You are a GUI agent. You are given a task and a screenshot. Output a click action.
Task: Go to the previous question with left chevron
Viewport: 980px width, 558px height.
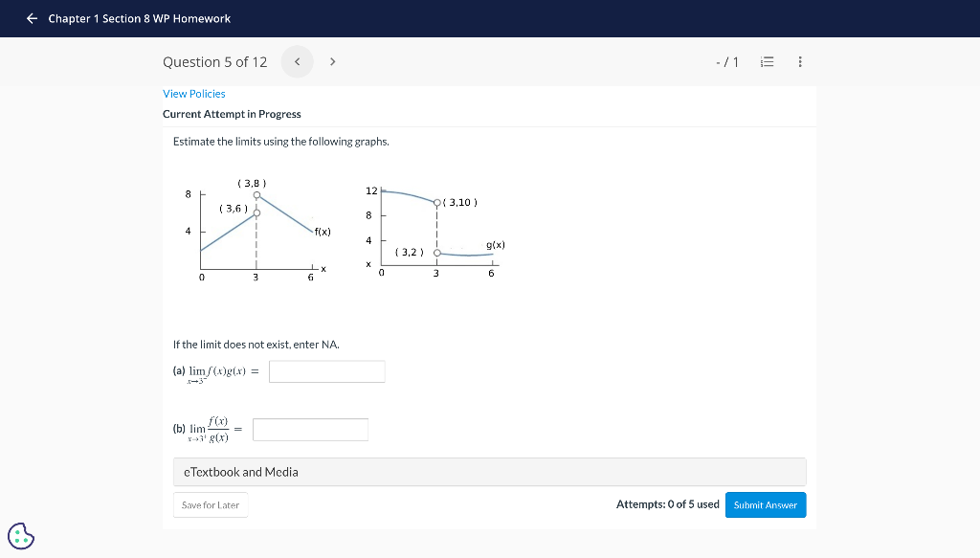point(297,61)
